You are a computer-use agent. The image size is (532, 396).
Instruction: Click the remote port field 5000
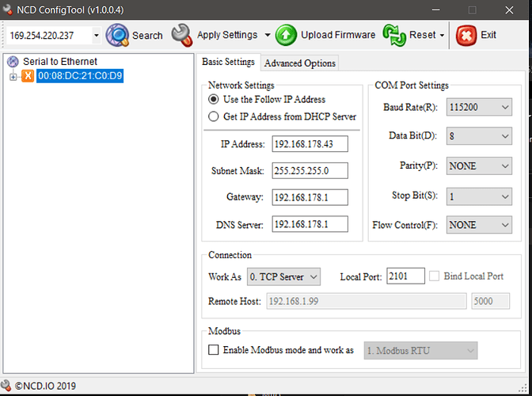click(490, 301)
